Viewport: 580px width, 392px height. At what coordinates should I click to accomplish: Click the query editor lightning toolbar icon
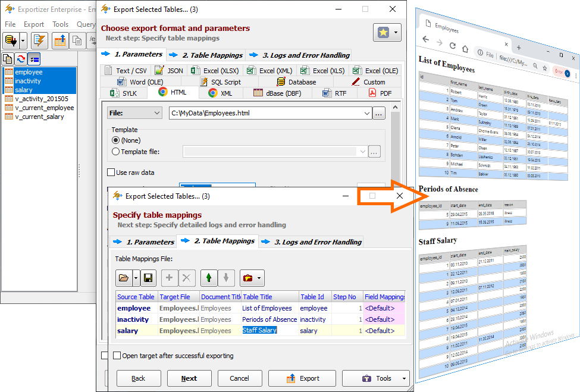pyautogui.click(x=39, y=40)
